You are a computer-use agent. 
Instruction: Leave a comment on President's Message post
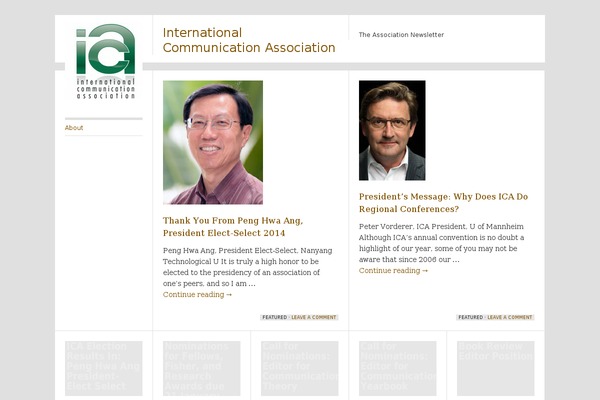coord(510,317)
